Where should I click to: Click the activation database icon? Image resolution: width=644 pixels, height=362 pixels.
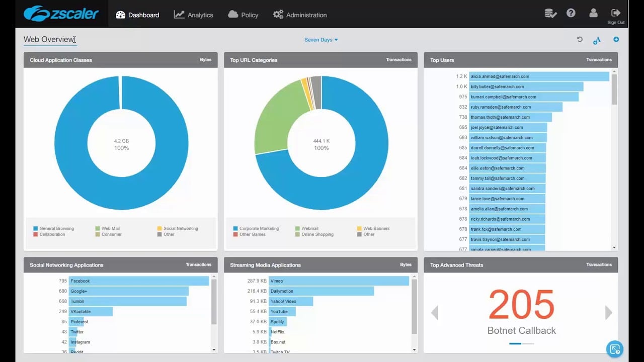tap(550, 14)
